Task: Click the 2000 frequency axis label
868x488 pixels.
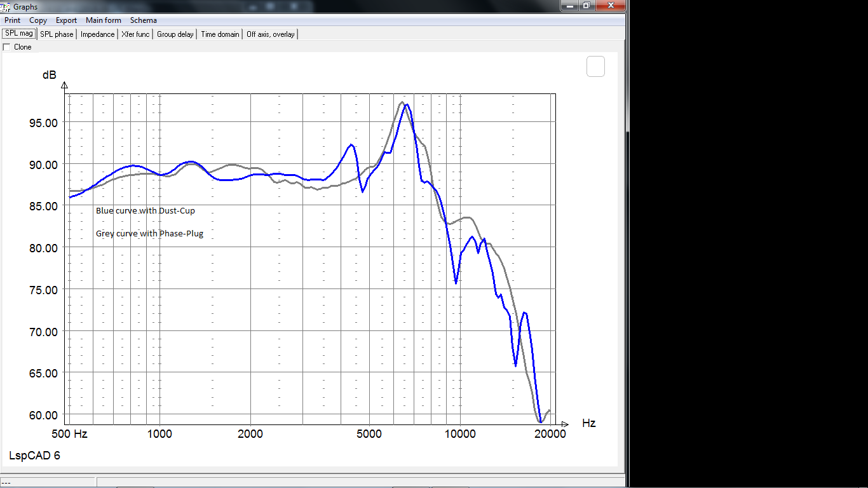Action: click(x=250, y=434)
